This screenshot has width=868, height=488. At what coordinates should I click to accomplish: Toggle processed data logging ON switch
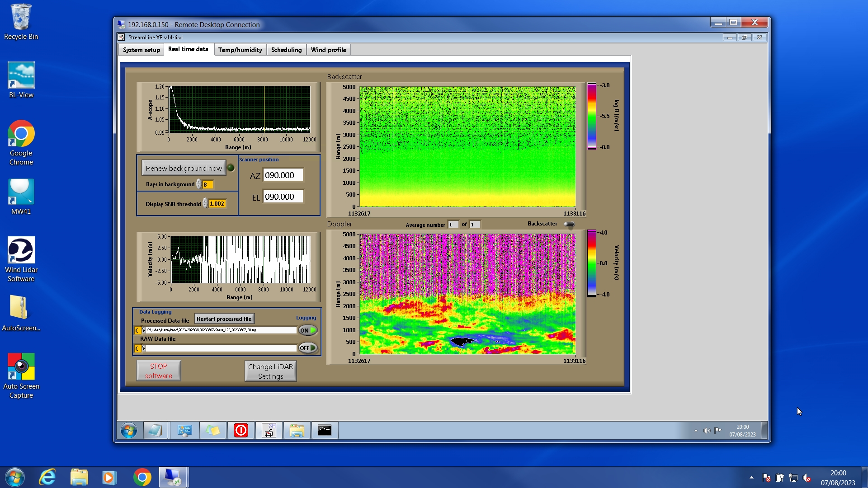[307, 330]
